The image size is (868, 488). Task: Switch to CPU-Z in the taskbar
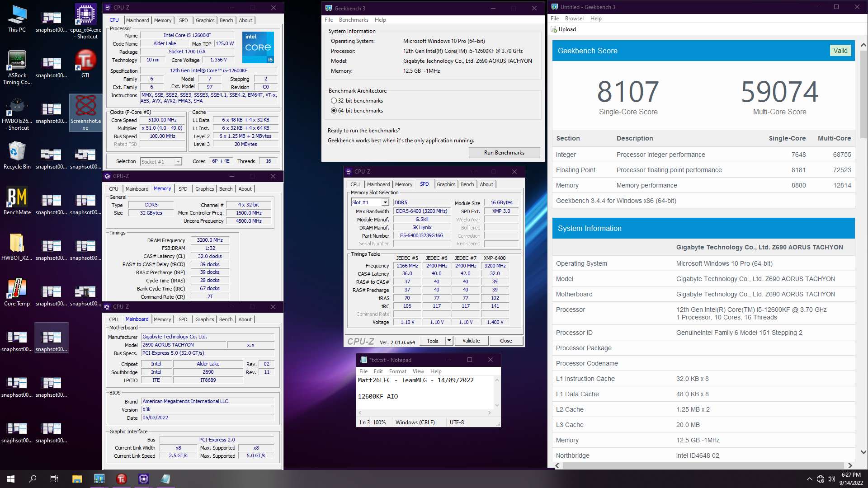[143, 479]
